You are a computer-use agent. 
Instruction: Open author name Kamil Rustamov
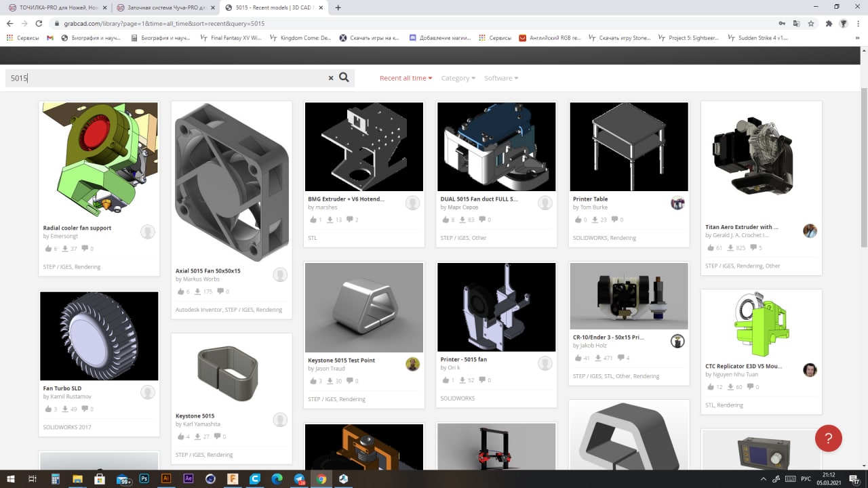pos(71,396)
